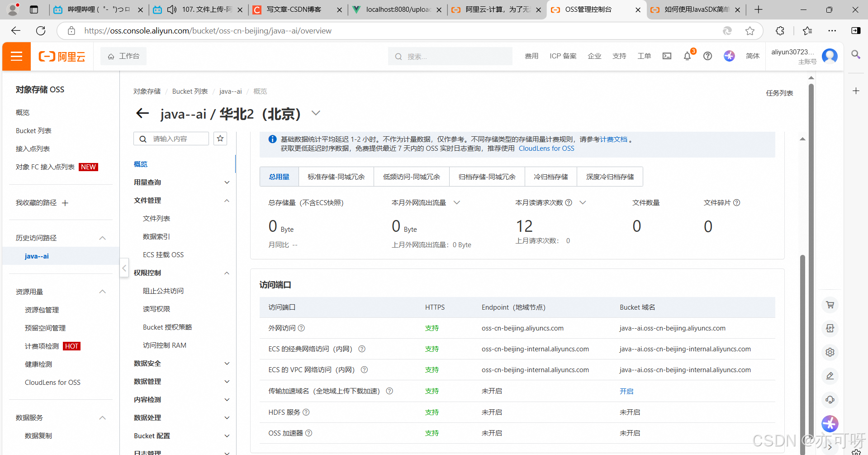Open the Aliyun hamburger main menu
This screenshot has width=868, height=455.
click(x=17, y=56)
